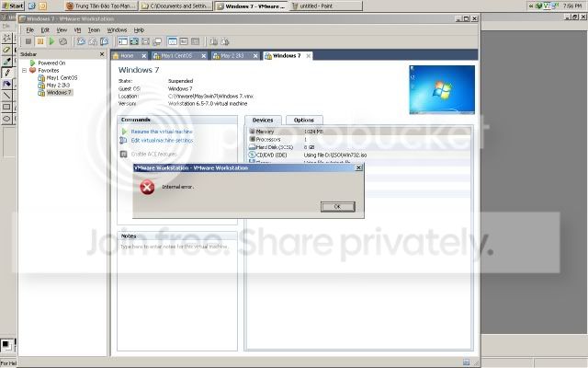The width and height of the screenshot is (588, 368).
Task: Click the Start button
Action: pos(13,6)
